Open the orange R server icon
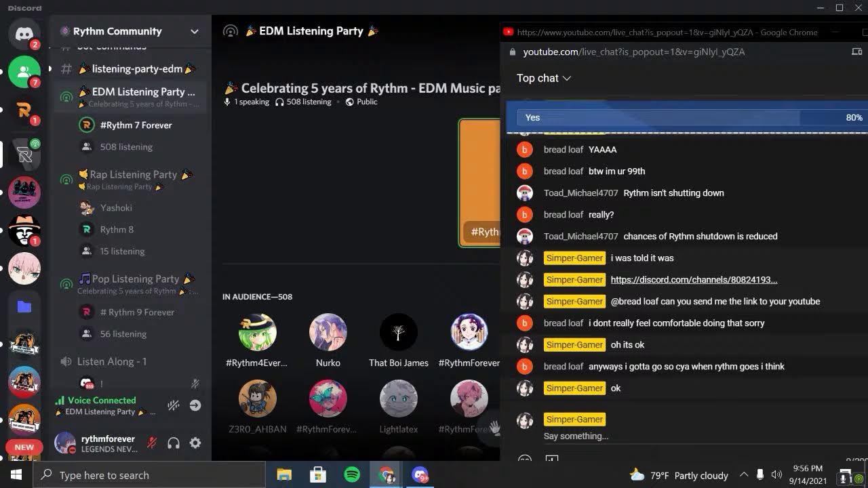 tap(24, 110)
